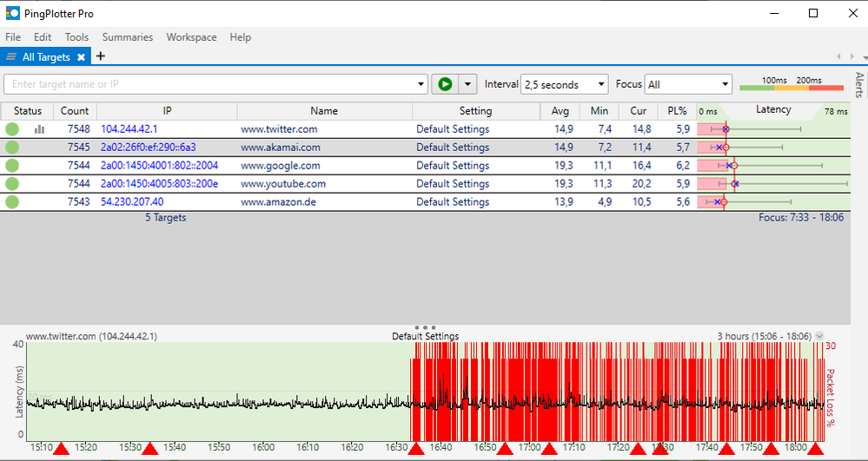Click the red triangle marker near 17:50
868x461 pixels.
772,449
